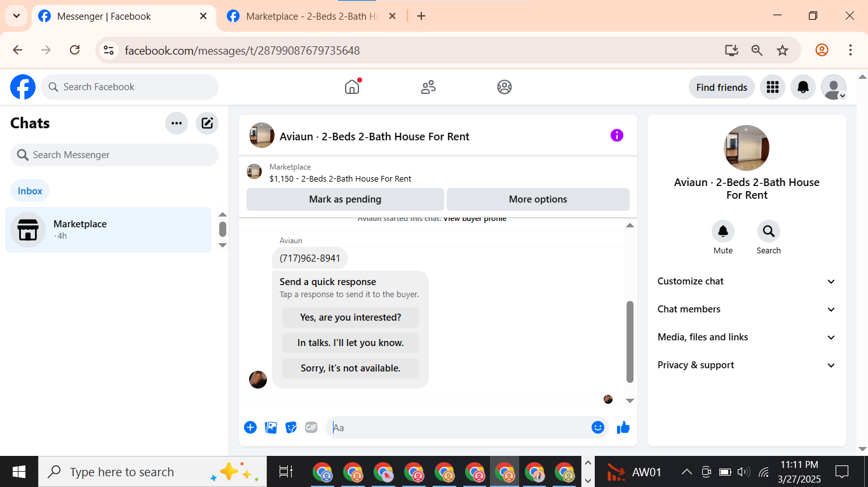The image size is (868, 487).
Task: Open Windows Start menu
Action: (19, 472)
